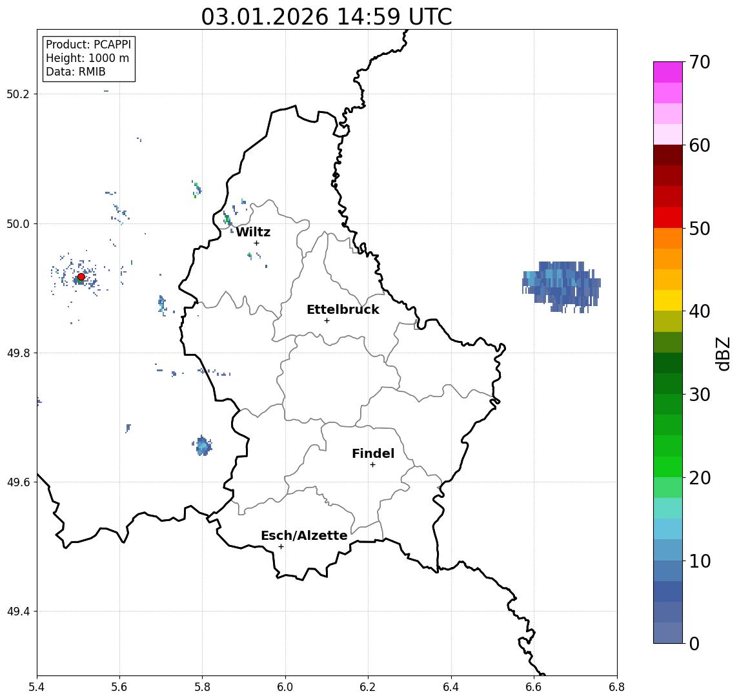Click the large blue rain echo east of Luxembourg
Screen dimensions: 739x700
561,286
